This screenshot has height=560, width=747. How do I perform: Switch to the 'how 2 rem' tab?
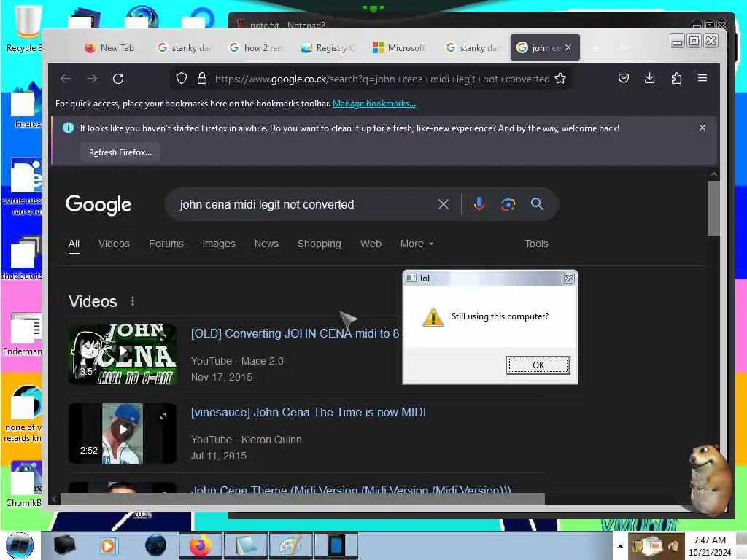click(x=256, y=47)
